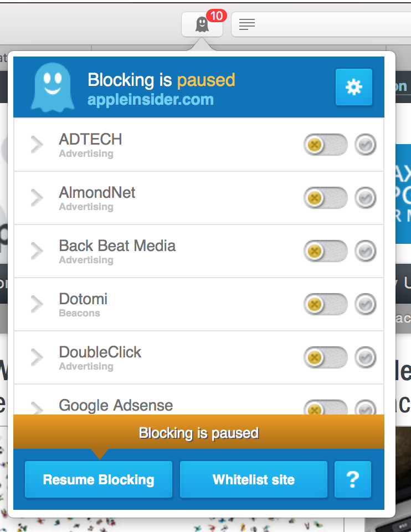Click the Reader view lines icon
Image resolution: width=411 pixels, height=532 pixels.
point(247,24)
